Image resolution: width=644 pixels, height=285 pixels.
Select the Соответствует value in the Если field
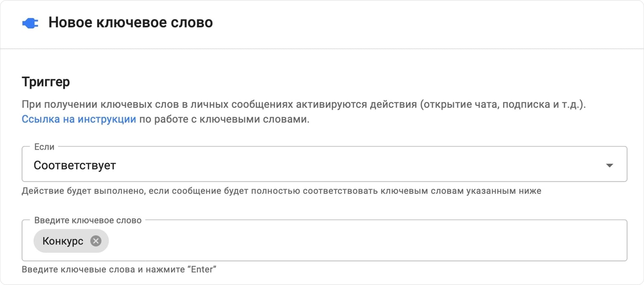click(x=74, y=165)
